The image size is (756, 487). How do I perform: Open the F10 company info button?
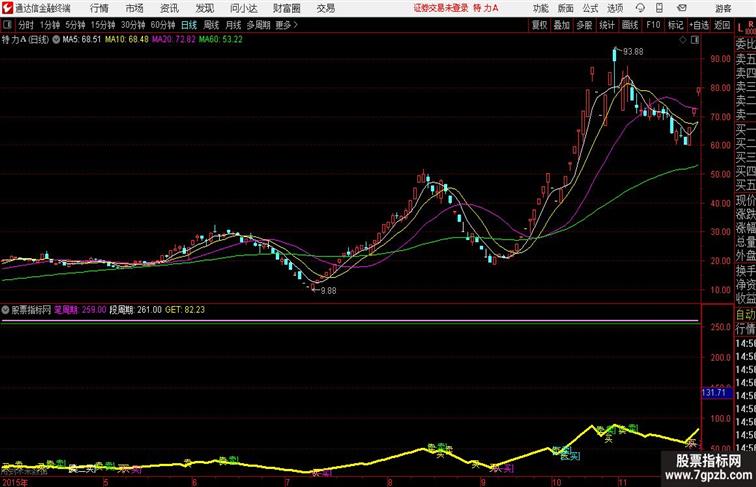point(653,25)
